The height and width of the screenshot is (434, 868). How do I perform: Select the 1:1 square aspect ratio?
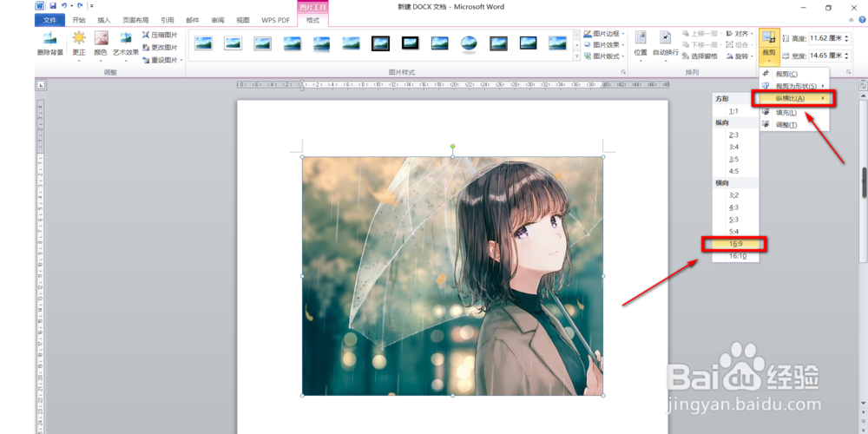click(x=735, y=111)
